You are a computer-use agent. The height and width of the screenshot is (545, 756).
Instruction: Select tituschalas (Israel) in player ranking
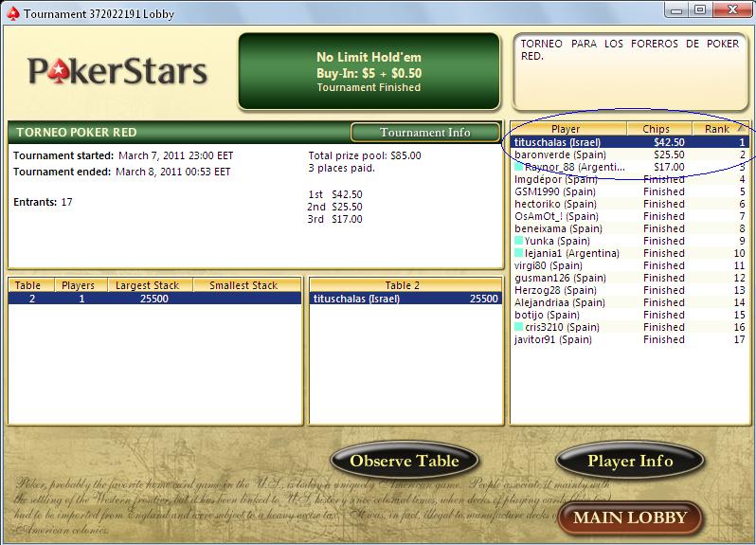(x=630, y=142)
